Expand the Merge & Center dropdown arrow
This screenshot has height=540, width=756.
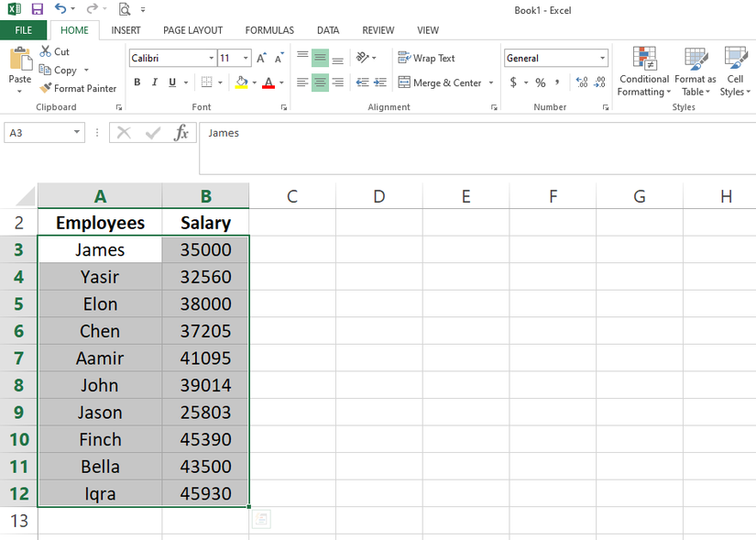pos(491,83)
